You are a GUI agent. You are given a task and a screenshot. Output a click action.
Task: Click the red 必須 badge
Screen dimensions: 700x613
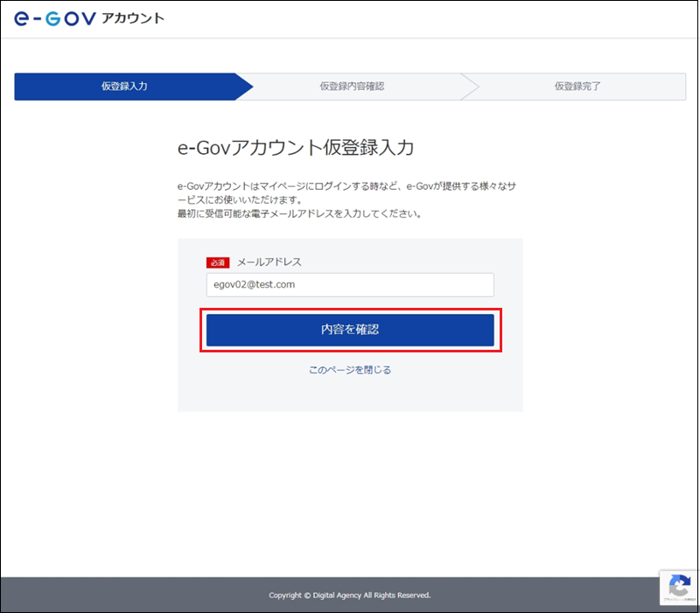218,263
